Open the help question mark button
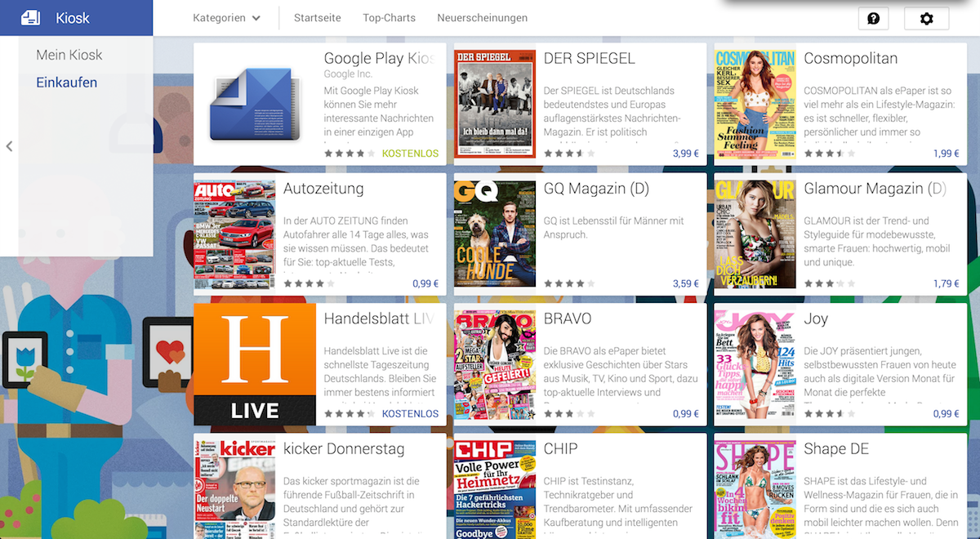This screenshot has height=539, width=980. click(x=873, y=18)
